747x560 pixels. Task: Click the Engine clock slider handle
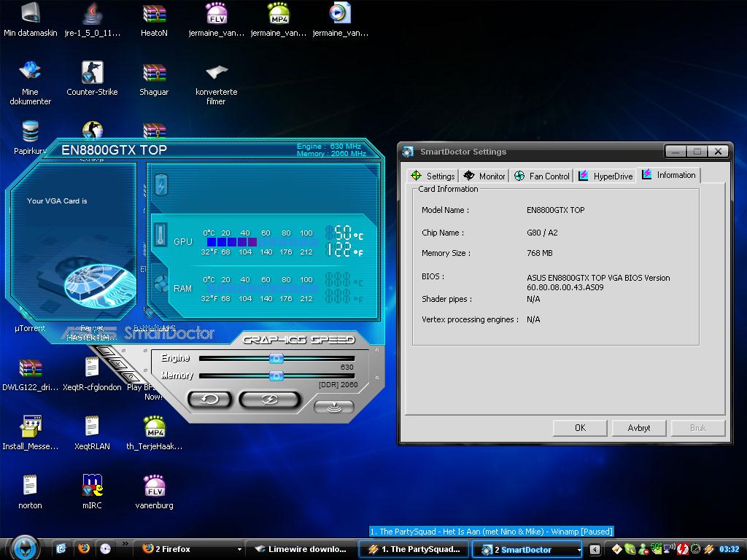pos(276,358)
